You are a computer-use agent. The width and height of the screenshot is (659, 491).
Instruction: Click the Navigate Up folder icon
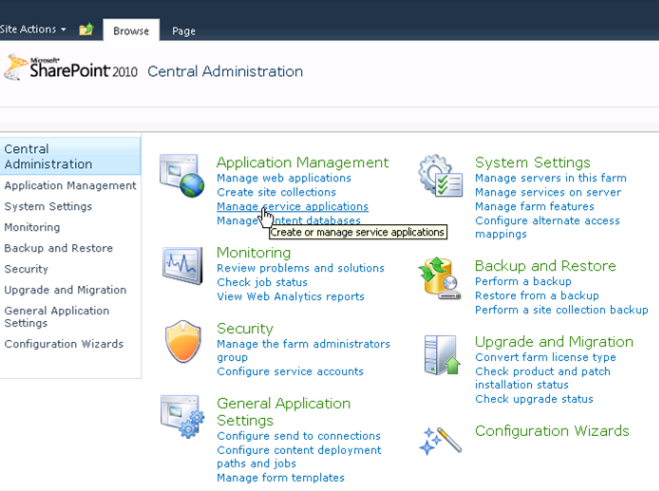(86, 30)
